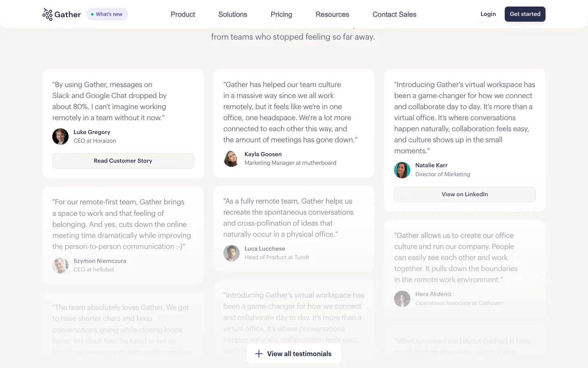588x368 pixels.
Task: Click Natalie Karr's avatar image
Action: (402, 170)
